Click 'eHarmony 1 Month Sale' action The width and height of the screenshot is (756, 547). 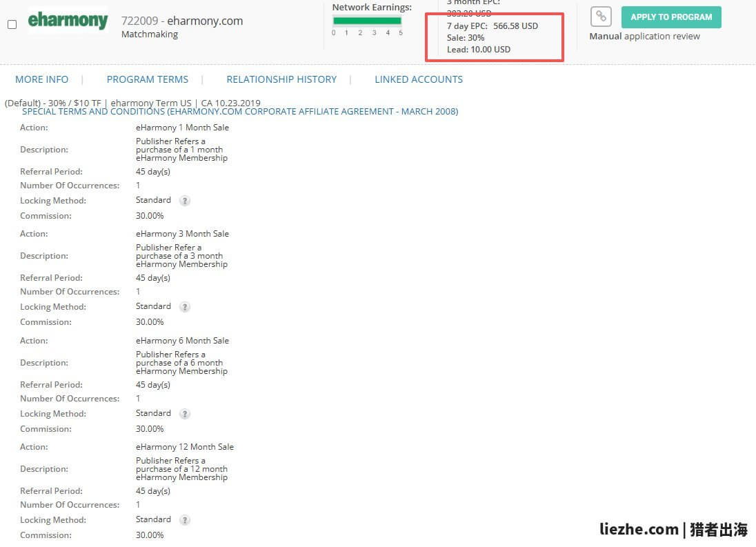pyautogui.click(x=182, y=127)
